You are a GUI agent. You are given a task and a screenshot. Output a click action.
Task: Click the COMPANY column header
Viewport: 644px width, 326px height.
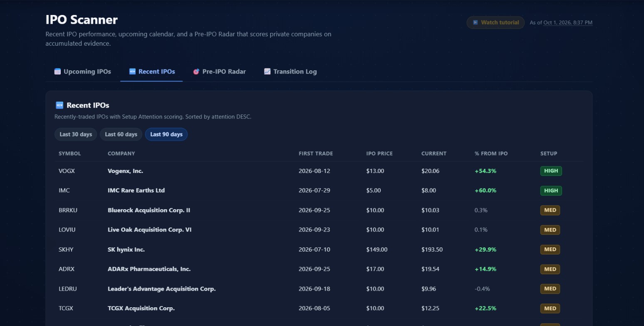121,153
